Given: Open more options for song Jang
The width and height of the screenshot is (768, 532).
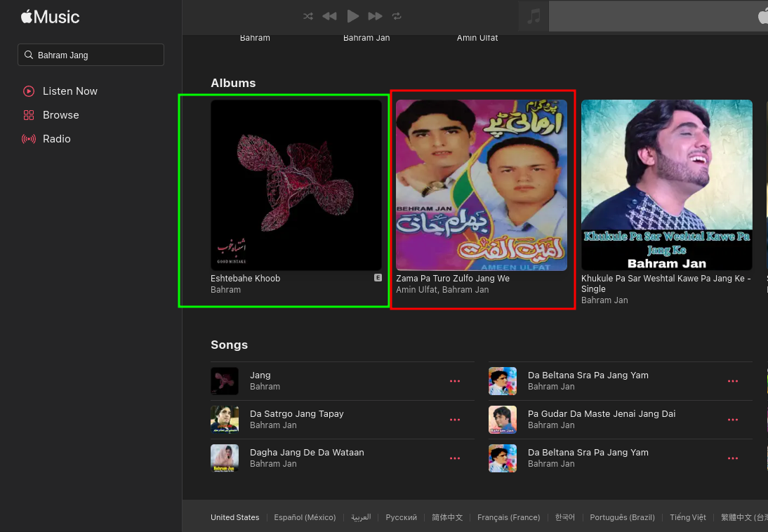Looking at the screenshot, I should tap(455, 381).
